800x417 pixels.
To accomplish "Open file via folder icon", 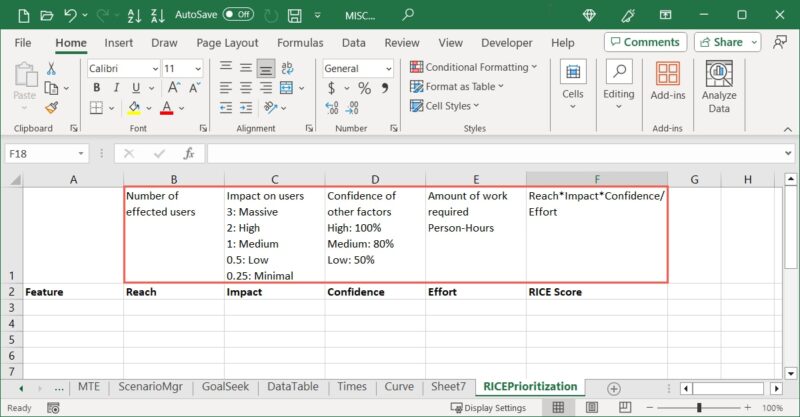I will coord(47,15).
